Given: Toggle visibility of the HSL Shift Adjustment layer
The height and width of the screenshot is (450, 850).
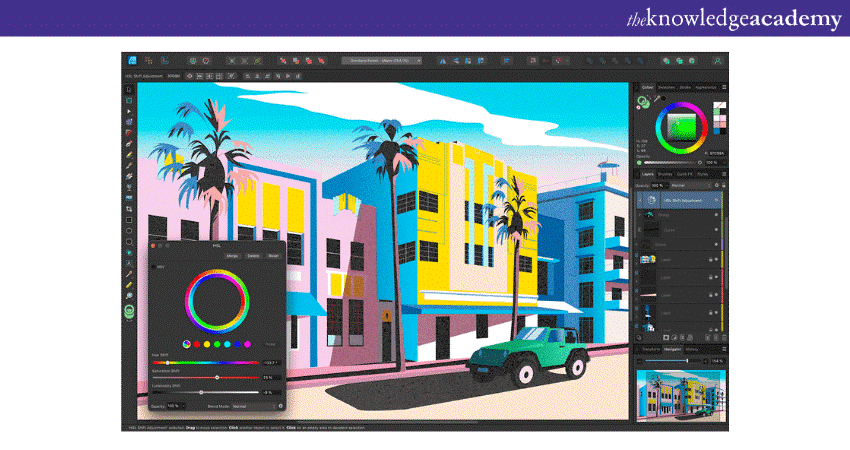Looking at the screenshot, I should (x=715, y=200).
